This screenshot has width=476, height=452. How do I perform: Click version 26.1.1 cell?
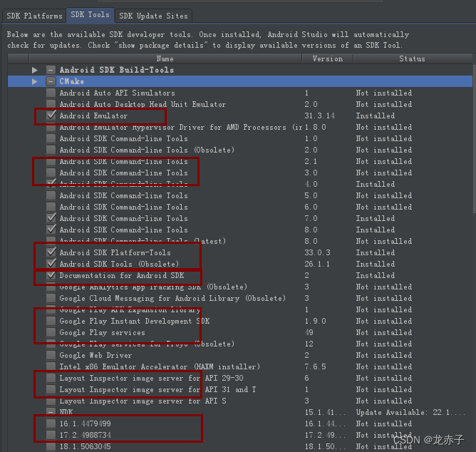click(x=317, y=264)
